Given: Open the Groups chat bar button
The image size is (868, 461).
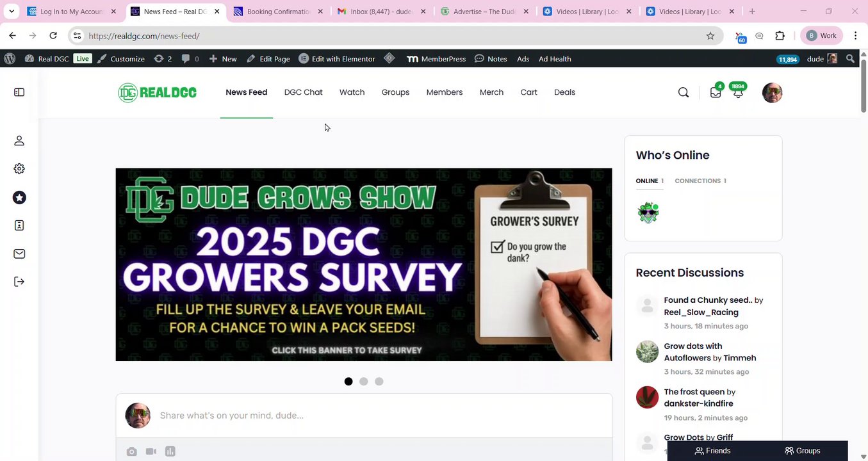Looking at the screenshot, I should [x=803, y=451].
